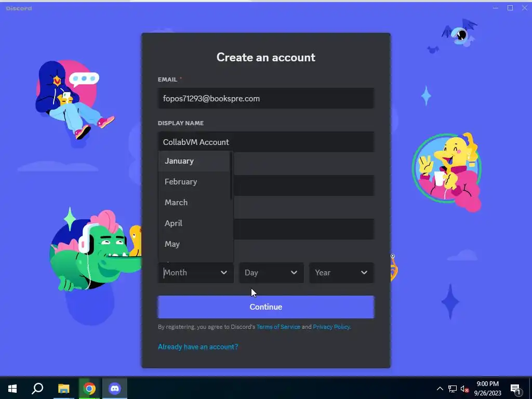Minimize the Discord window

tap(496, 8)
